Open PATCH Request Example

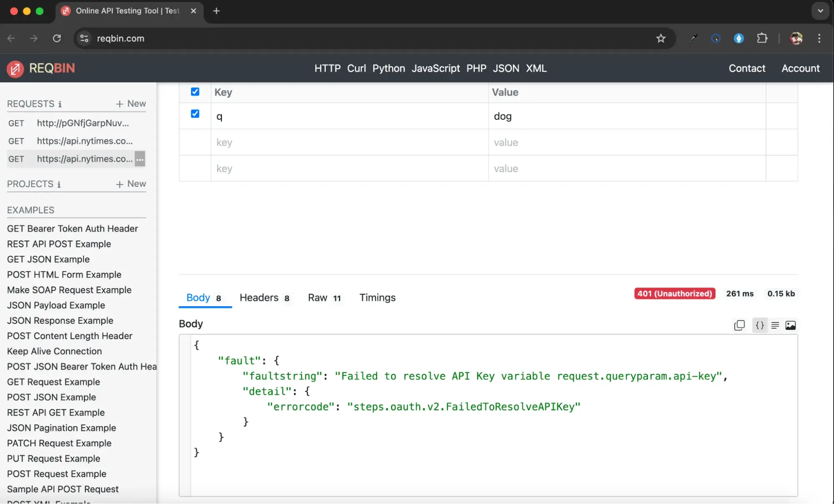tap(59, 444)
